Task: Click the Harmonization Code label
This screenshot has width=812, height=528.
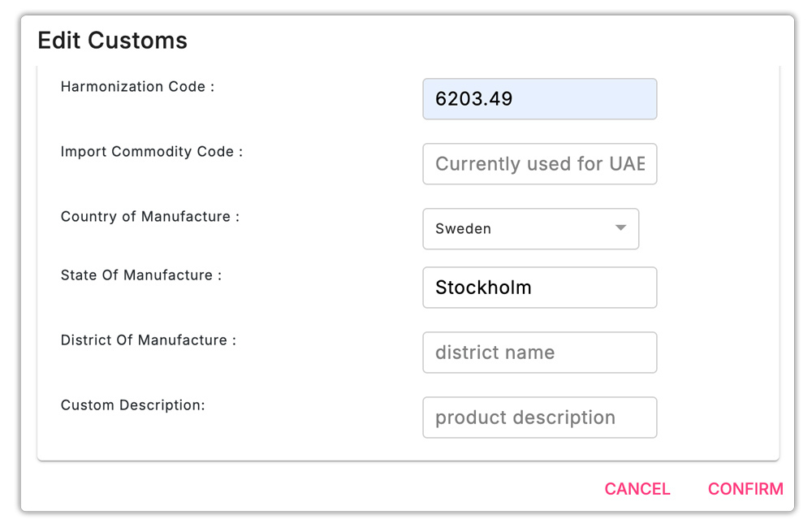Action: click(137, 87)
